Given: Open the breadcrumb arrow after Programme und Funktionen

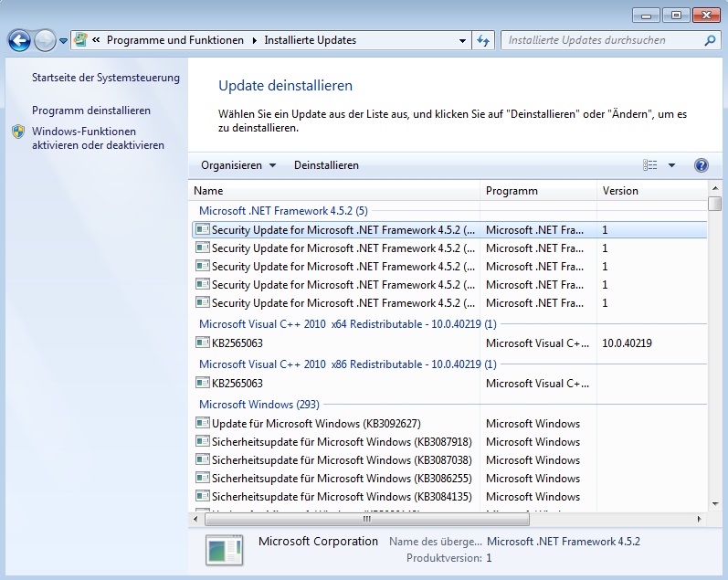Looking at the screenshot, I should [x=255, y=40].
